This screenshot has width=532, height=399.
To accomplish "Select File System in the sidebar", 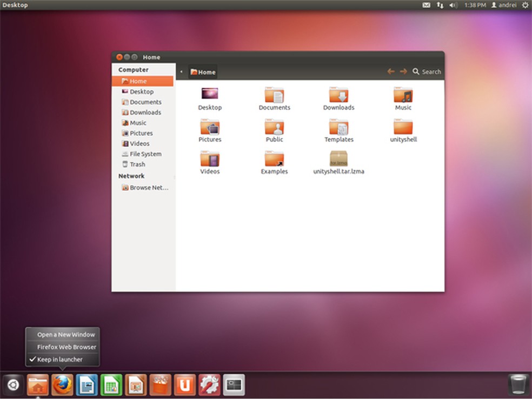I will coord(145,154).
